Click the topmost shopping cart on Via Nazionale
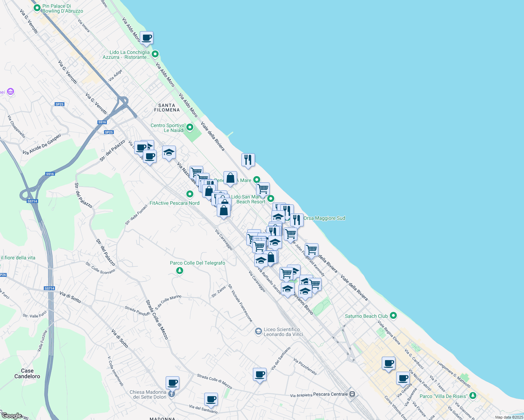 pos(196,173)
